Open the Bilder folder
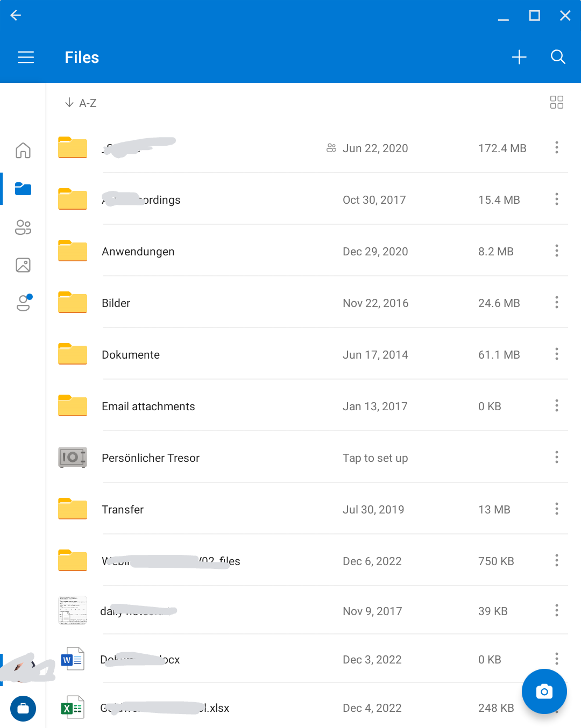581x728 pixels. [313, 303]
